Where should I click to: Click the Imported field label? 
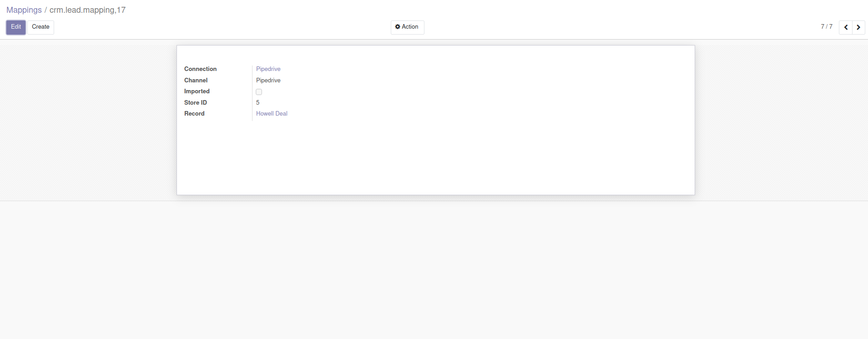tap(197, 91)
